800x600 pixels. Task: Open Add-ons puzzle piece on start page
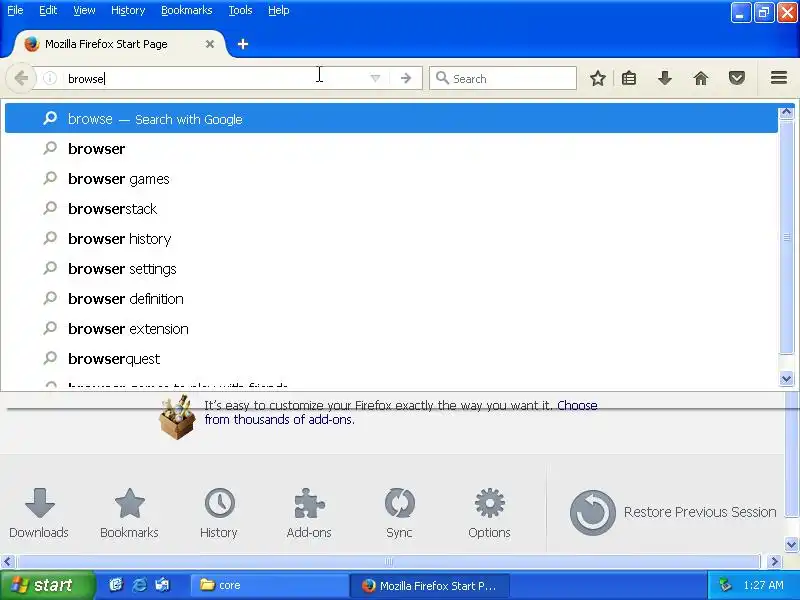(x=309, y=513)
